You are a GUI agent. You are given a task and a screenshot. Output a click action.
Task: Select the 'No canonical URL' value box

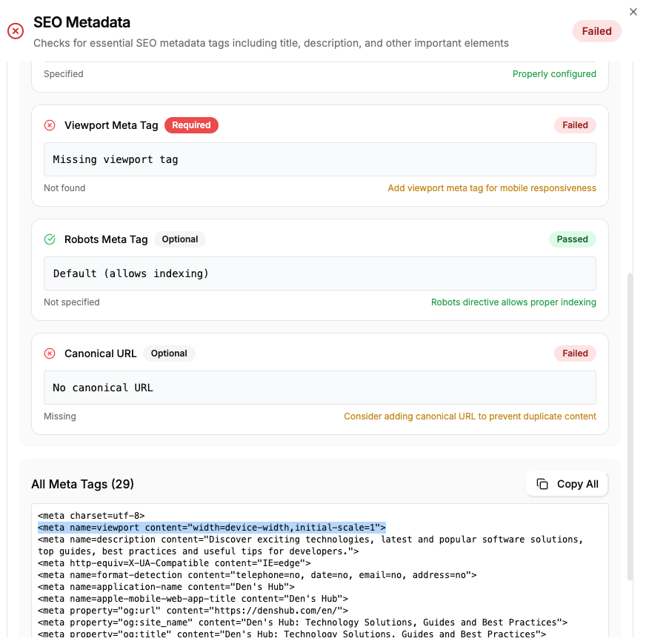320,388
